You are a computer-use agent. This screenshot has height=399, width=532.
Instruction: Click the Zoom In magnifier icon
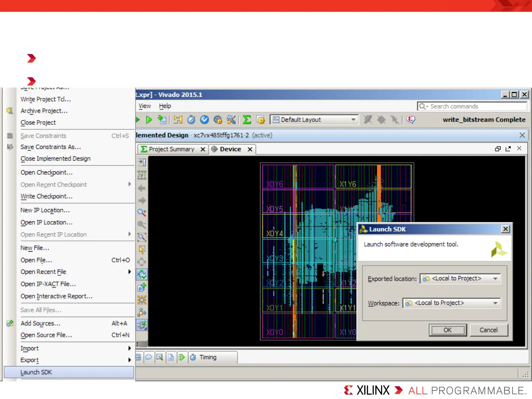click(141, 212)
